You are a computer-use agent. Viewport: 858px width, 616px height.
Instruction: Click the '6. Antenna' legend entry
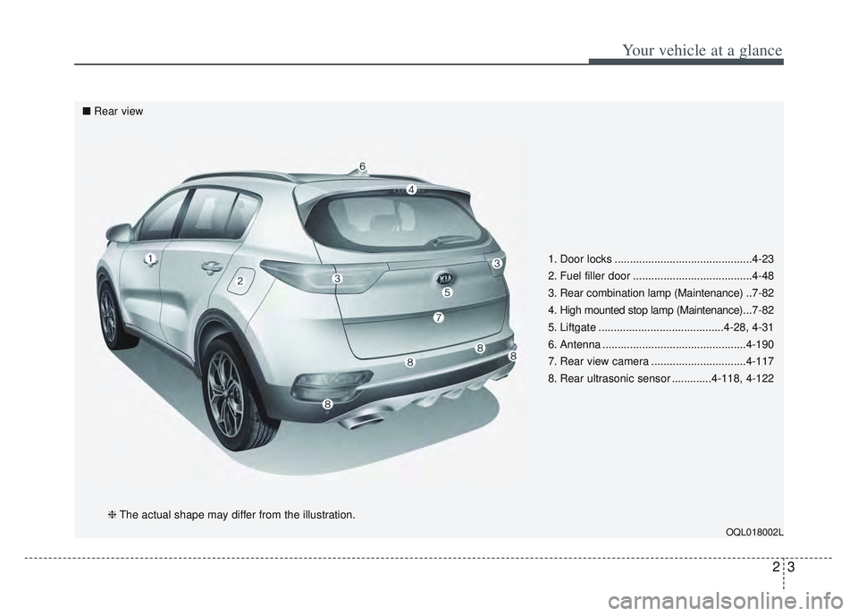coord(660,344)
